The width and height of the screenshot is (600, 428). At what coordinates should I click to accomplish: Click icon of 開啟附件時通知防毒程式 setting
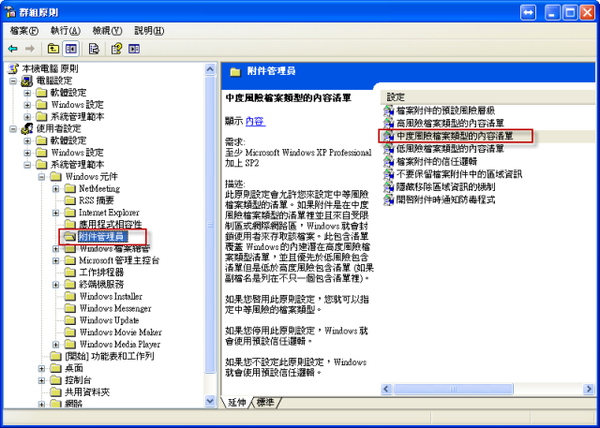[x=388, y=200]
